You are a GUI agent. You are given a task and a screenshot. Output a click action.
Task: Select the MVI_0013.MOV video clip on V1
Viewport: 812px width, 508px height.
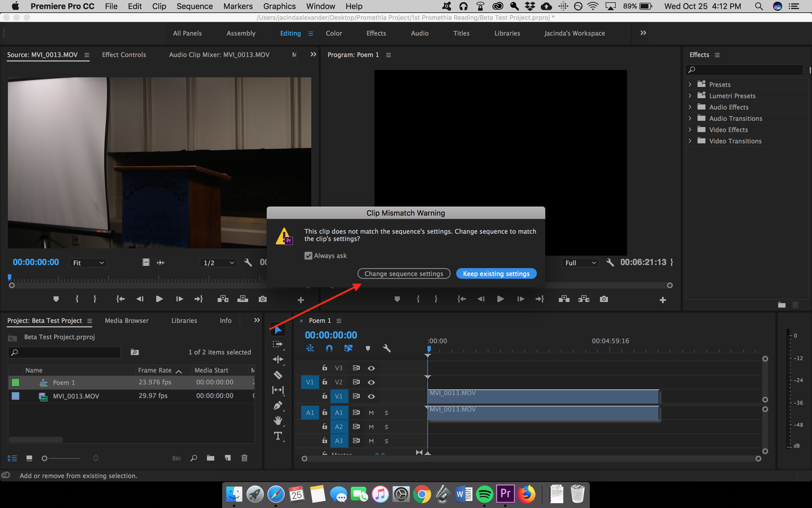pyautogui.click(x=543, y=397)
